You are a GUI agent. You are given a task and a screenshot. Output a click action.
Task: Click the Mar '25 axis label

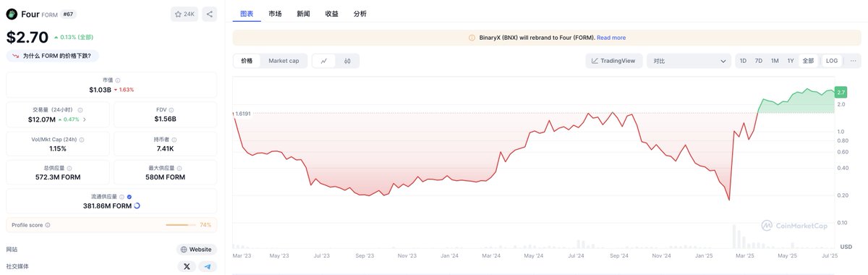click(x=744, y=256)
